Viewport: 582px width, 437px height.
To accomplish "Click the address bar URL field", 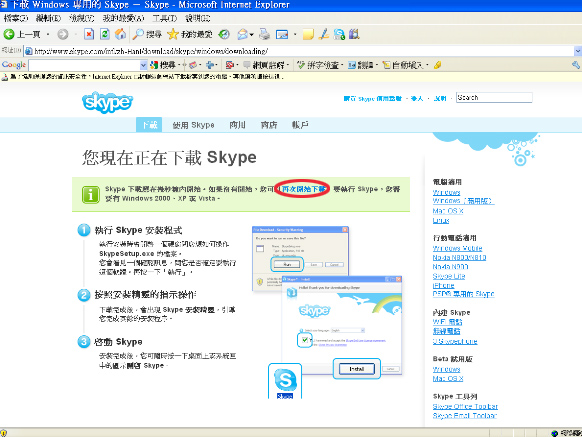I will (x=299, y=51).
